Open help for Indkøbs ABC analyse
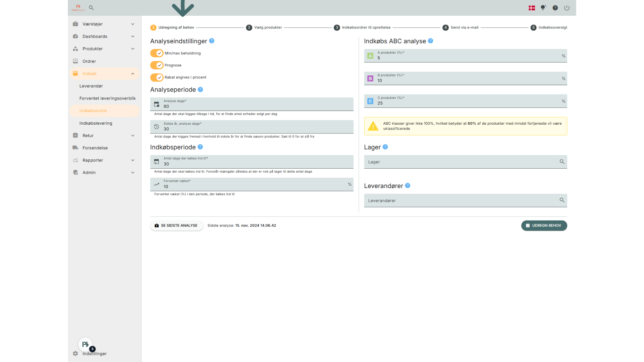 pos(431,41)
